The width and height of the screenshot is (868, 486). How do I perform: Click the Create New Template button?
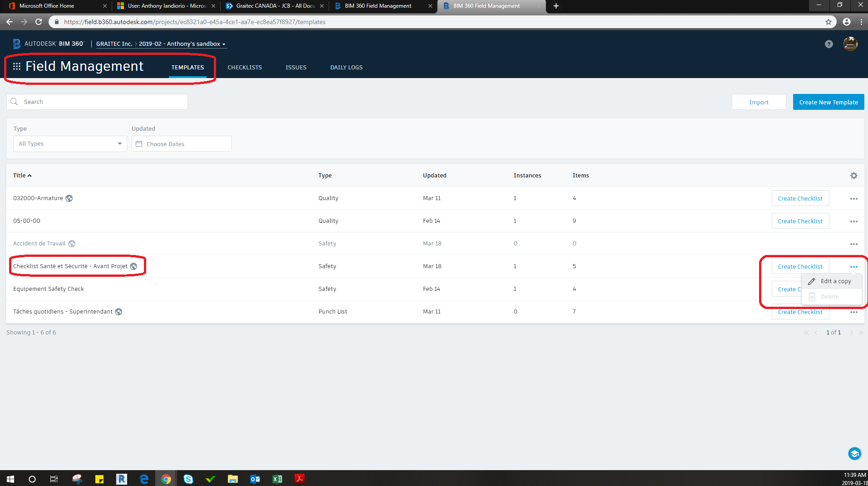(x=828, y=102)
